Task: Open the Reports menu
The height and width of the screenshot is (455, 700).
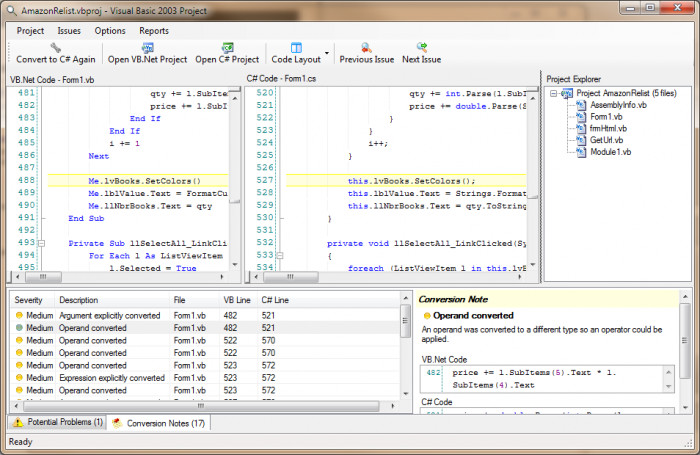Action: [x=154, y=31]
